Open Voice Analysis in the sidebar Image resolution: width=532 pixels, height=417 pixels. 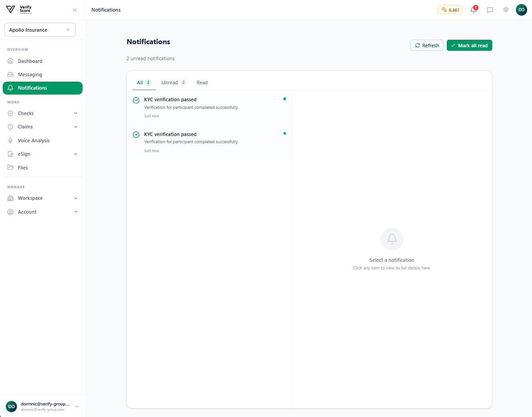tap(42, 140)
